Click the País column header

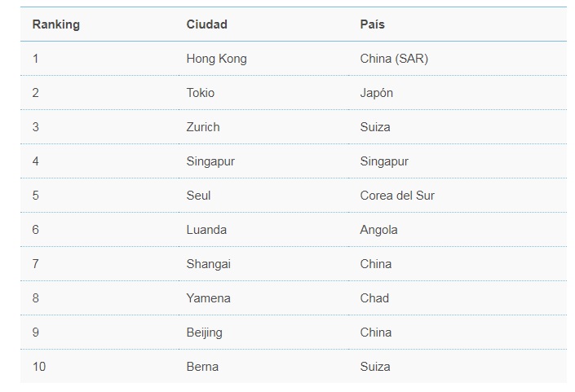coord(372,24)
